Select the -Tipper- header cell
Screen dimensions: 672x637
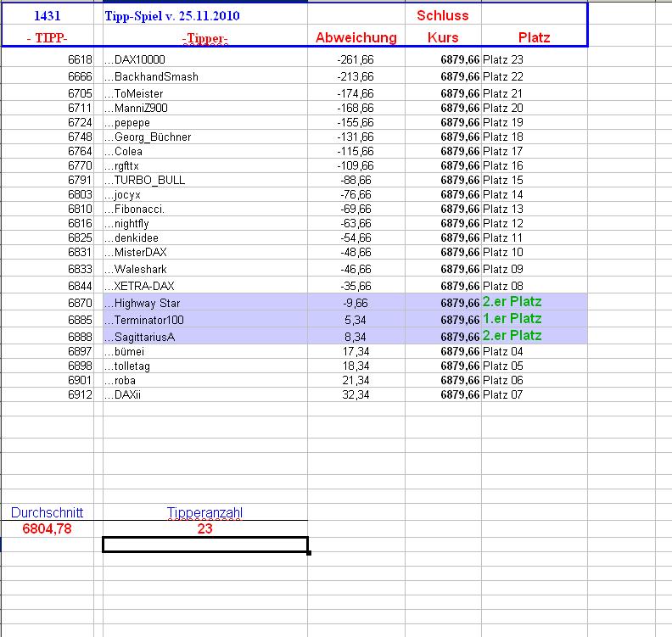coord(205,37)
